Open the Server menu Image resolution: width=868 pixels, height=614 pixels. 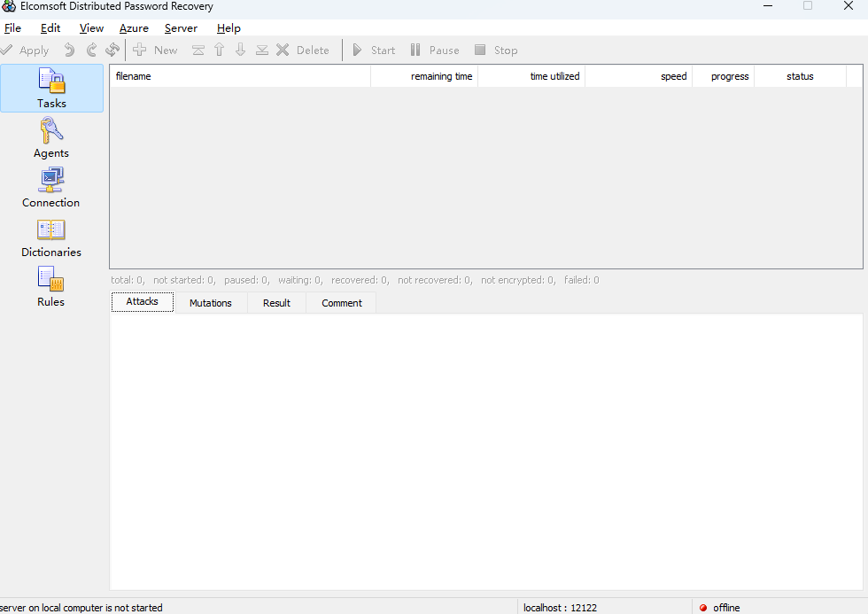pos(181,28)
